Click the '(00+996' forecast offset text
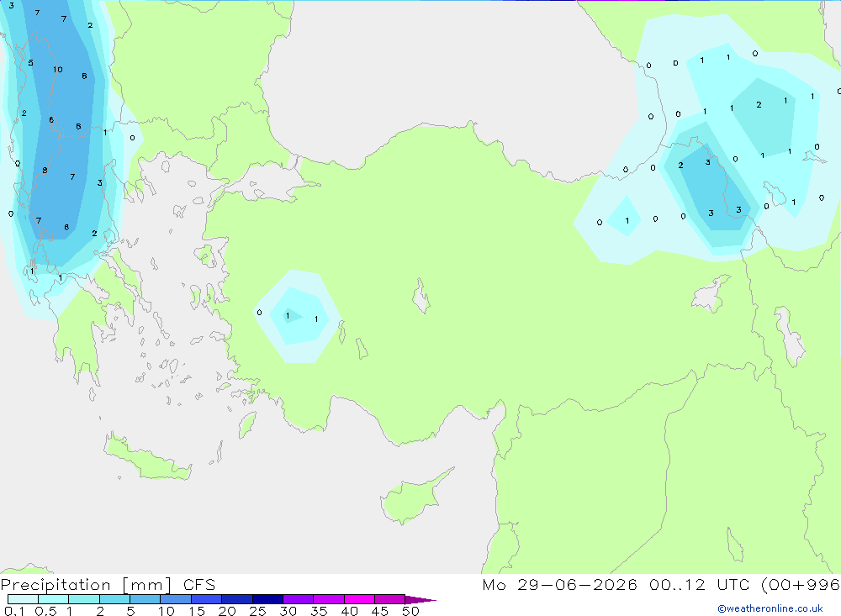Screen dimensions: 841x616 click(801, 585)
